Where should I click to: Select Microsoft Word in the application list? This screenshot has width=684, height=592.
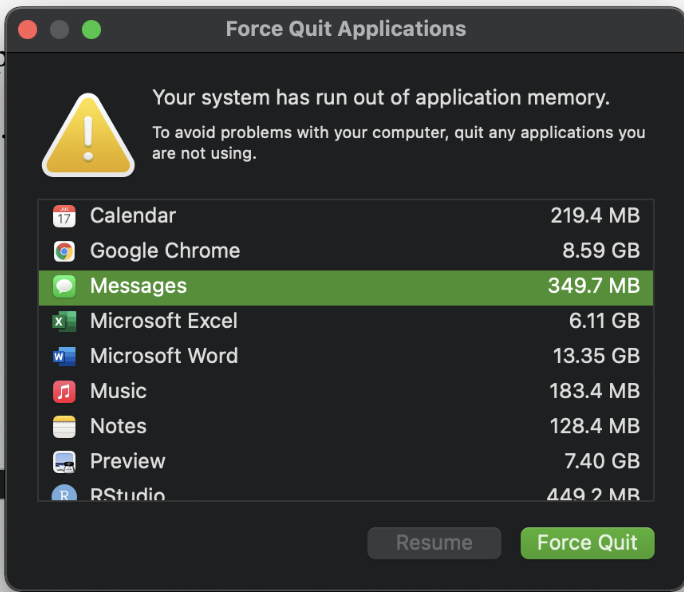(164, 356)
